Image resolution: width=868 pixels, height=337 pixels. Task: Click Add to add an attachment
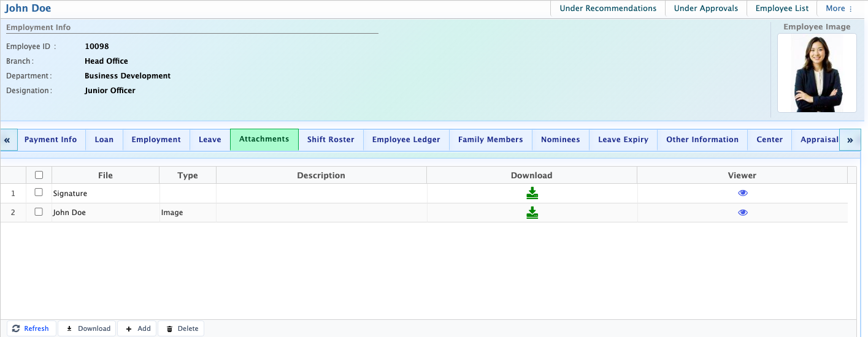click(x=137, y=328)
